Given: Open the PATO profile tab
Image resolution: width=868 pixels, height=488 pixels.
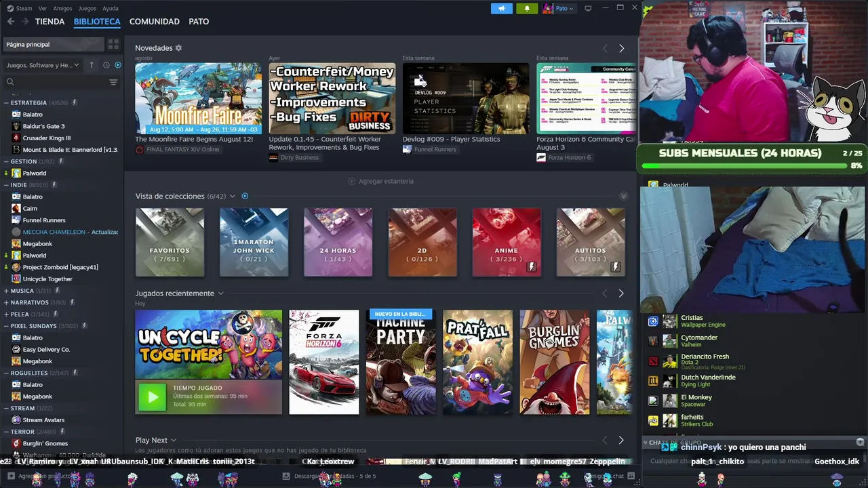Looking at the screenshot, I should point(199,22).
